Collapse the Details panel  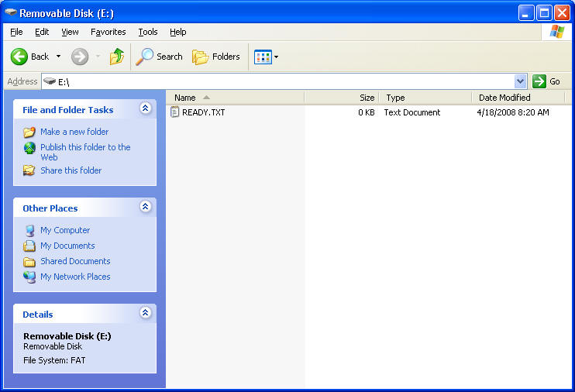(x=145, y=312)
